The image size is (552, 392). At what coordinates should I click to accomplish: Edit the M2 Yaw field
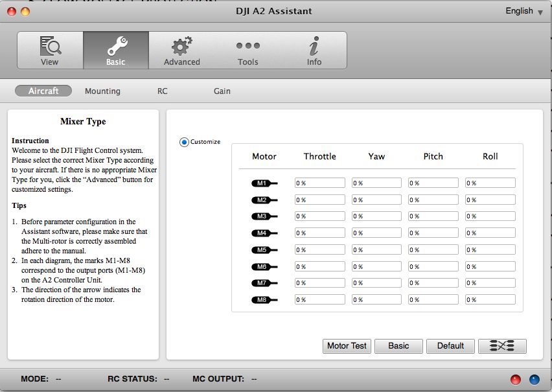[376, 200]
